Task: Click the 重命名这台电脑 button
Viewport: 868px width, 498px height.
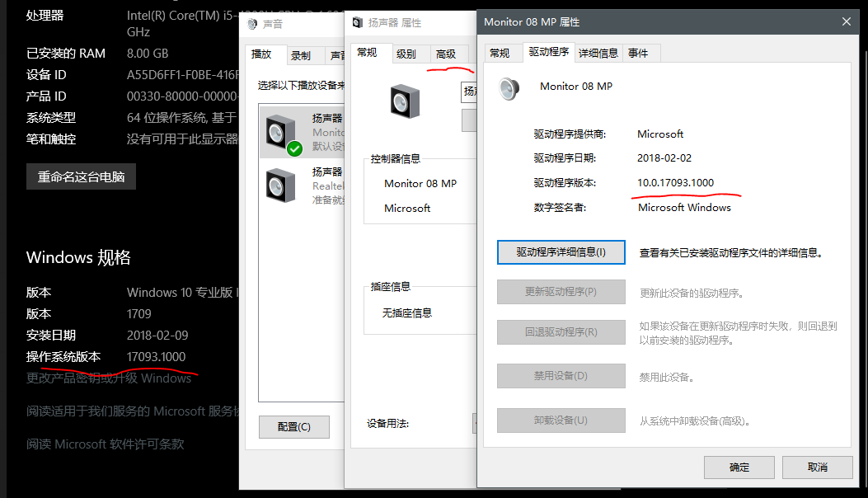Action: pyautogui.click(x=81, y=176)
